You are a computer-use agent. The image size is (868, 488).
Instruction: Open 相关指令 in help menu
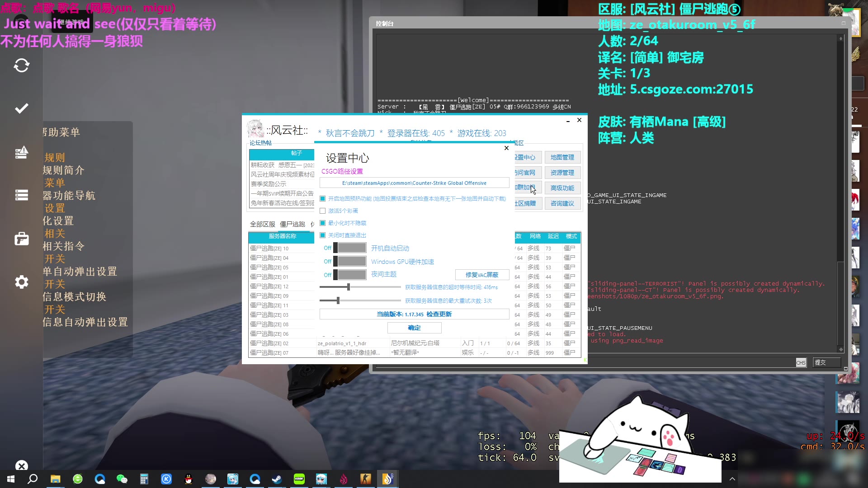click(63, 246)
